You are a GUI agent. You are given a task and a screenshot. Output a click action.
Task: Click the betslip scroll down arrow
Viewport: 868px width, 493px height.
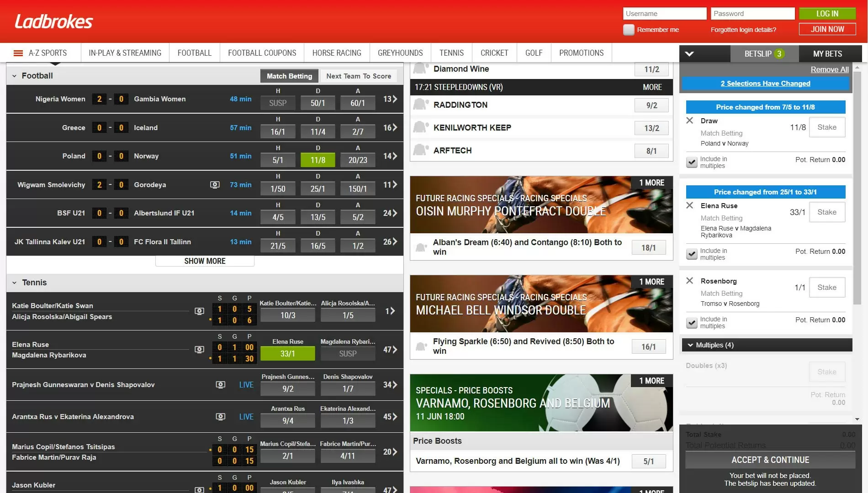point(857,419)
